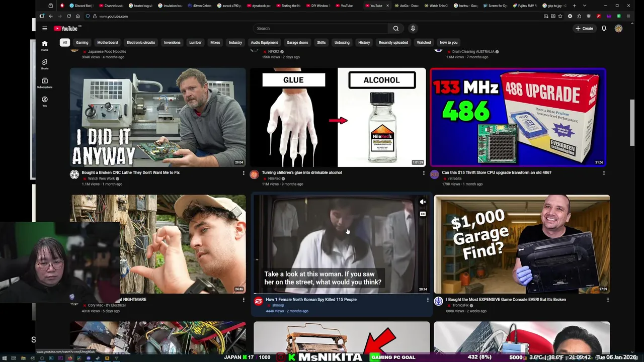Click the page vertical scrollbar thumb

point(632,123)
